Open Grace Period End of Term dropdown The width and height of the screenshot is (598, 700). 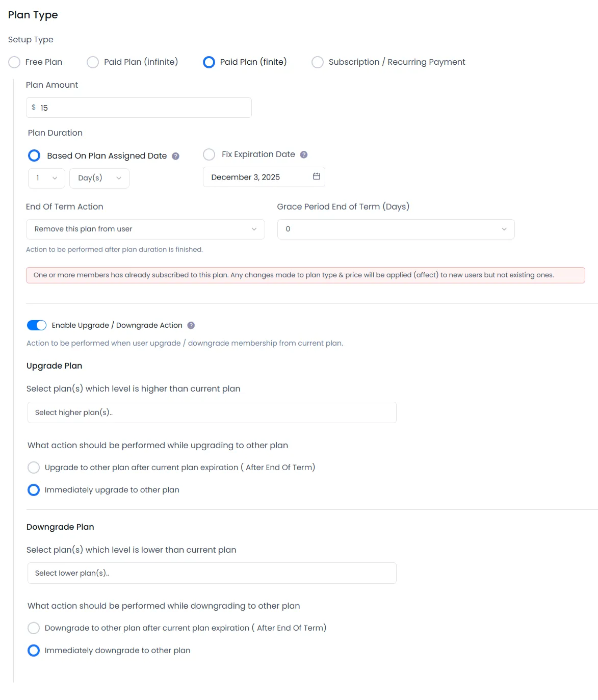coord(396,229)
